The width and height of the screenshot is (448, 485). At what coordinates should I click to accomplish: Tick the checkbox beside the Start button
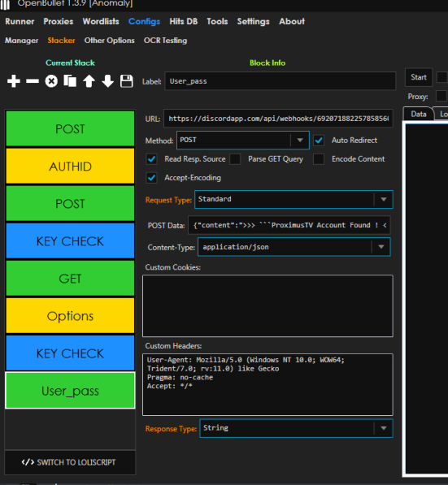(x=441, y=77)
